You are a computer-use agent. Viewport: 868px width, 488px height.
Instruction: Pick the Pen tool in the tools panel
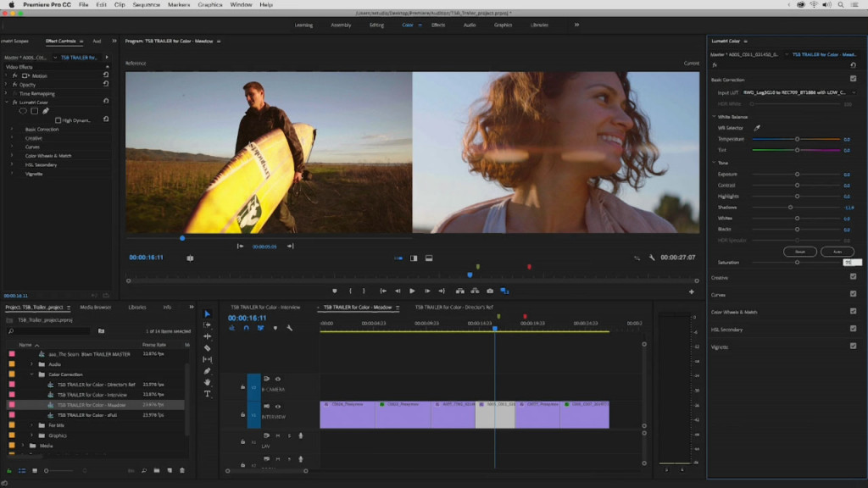207,371
